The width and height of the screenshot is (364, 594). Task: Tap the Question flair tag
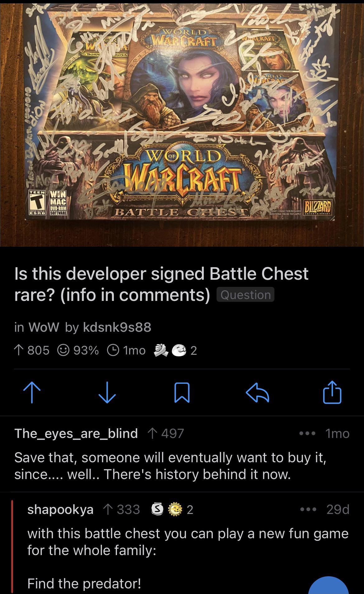[x=245, y=295]
